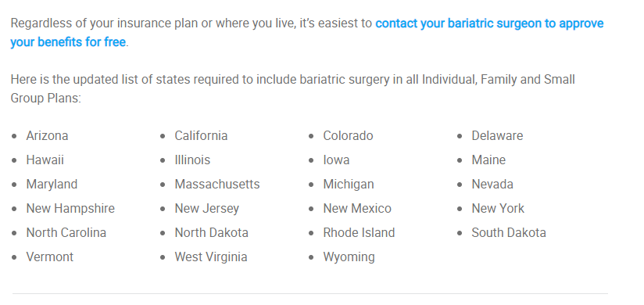Click on New Mexico text

pos(357,208)
